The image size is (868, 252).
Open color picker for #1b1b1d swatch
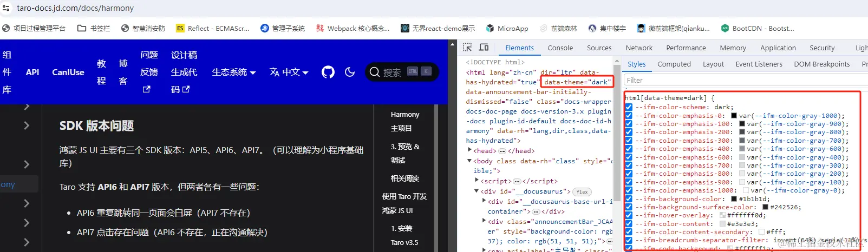pyautogui.click(x=734, y=198)
